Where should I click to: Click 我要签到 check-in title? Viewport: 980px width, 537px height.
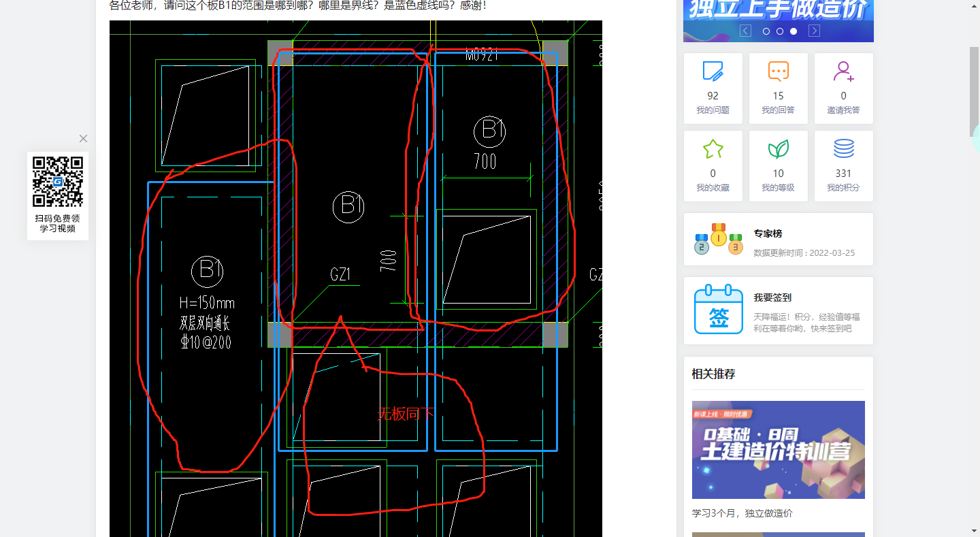(x=772, y=297)
